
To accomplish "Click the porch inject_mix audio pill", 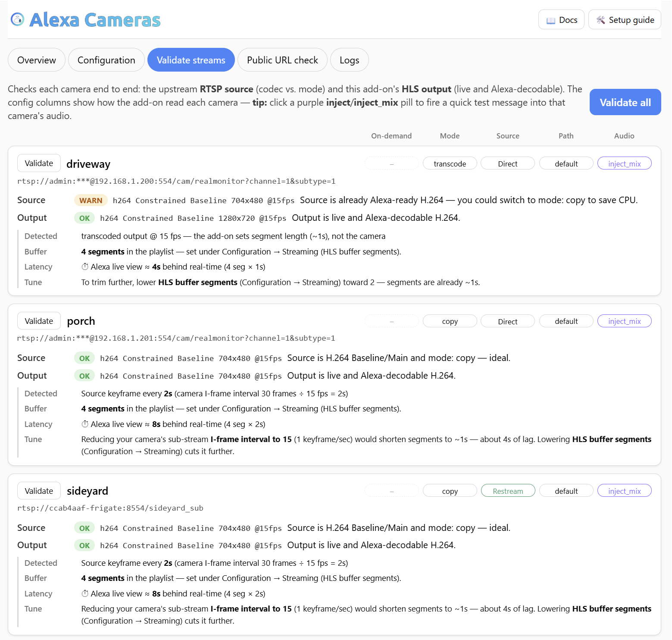I will coord(624,321).
